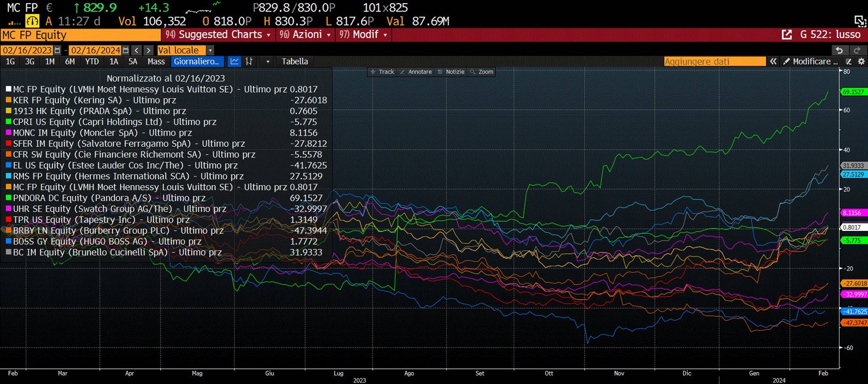The height and width of the screenshot is (384, 868).
Task: Click the undo arrow icon
Action: coord(839,50)
